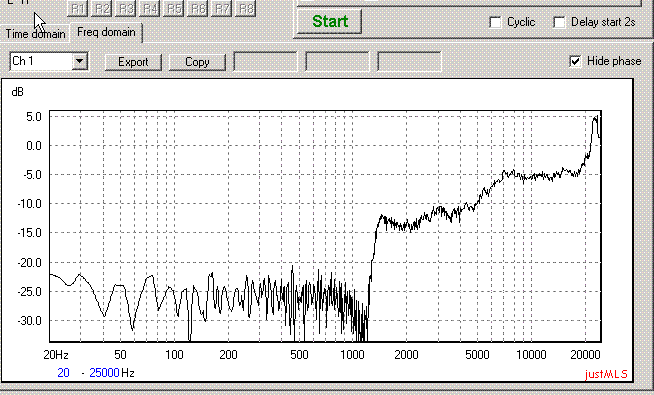Click the R2 memory button
The width and height of the screenshot is (654, 395).
(x=101, y=8)
